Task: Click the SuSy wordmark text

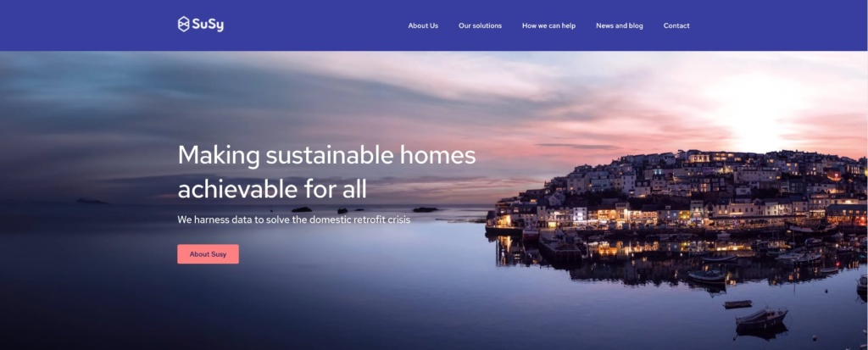Action: click(209, 25)
